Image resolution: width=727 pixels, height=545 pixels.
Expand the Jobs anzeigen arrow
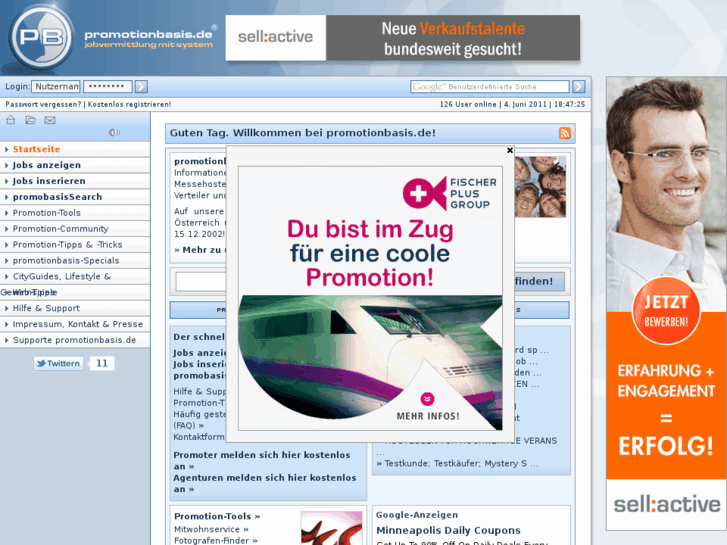[x=6, y=165]
